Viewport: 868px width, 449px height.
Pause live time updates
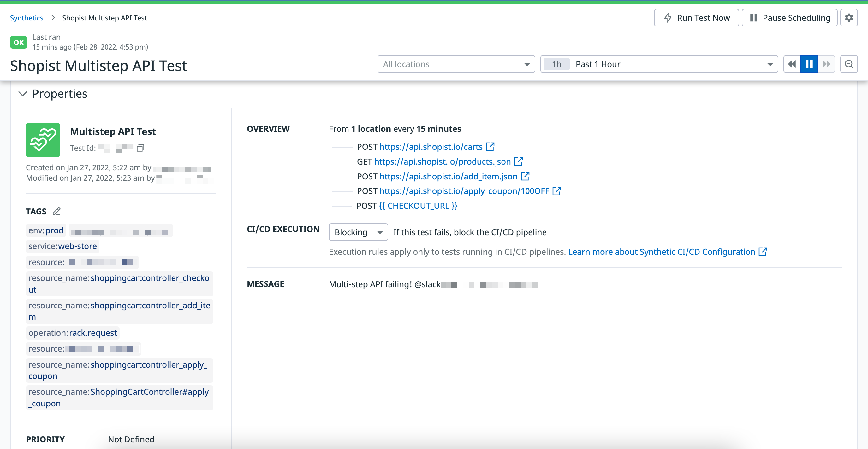click(809, 64)
